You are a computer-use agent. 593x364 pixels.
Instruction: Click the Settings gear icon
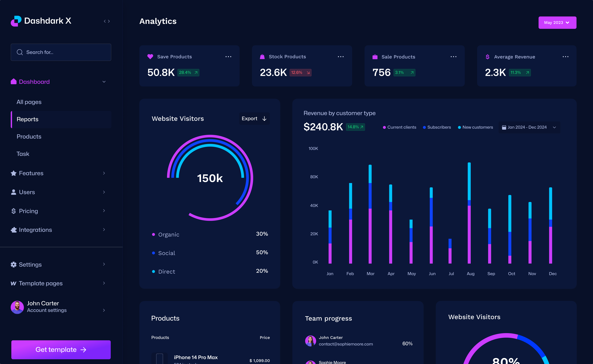pyautogui.click(x=14, y=264)
